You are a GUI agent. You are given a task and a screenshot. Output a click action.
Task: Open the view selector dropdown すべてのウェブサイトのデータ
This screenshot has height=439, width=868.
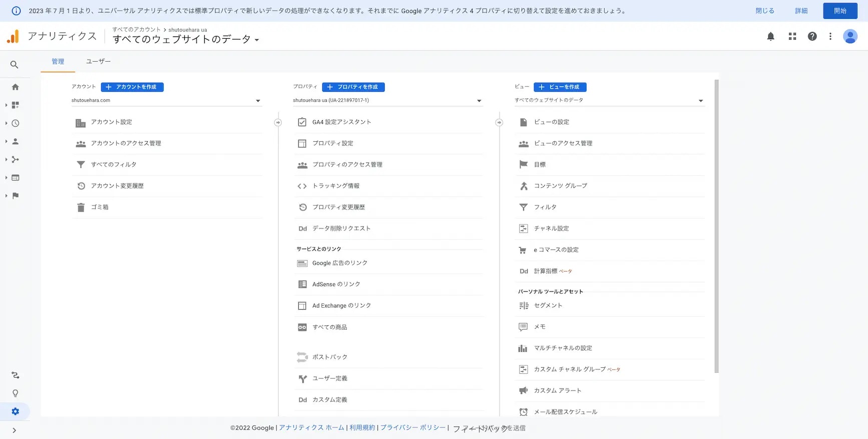coord(609,101)
